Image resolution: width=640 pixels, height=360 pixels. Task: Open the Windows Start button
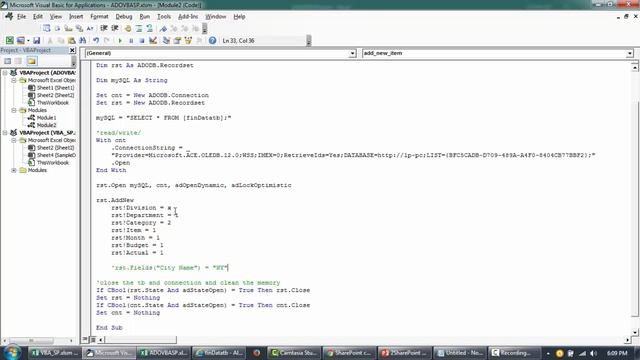pos(12,353)
